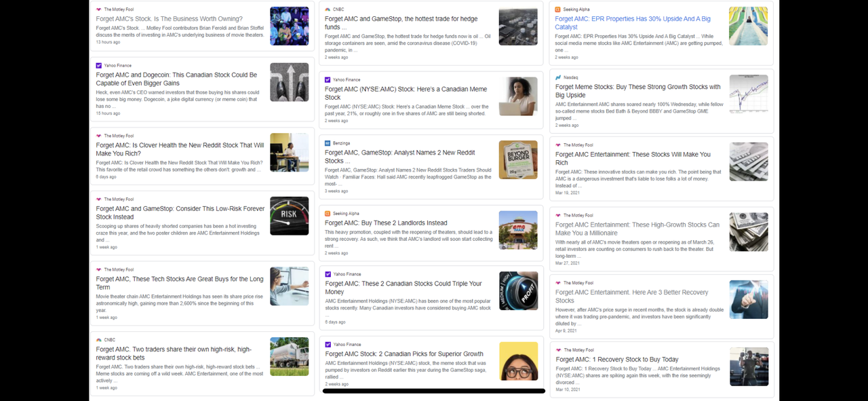This screenshot has width=868, height=401.
Task: Click Yahoo Finance icon on 'Superior Growth' article
Action: coord(328,345)
